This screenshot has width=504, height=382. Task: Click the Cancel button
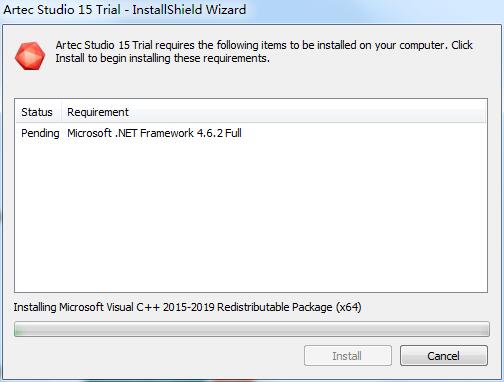tap(444, 356)
